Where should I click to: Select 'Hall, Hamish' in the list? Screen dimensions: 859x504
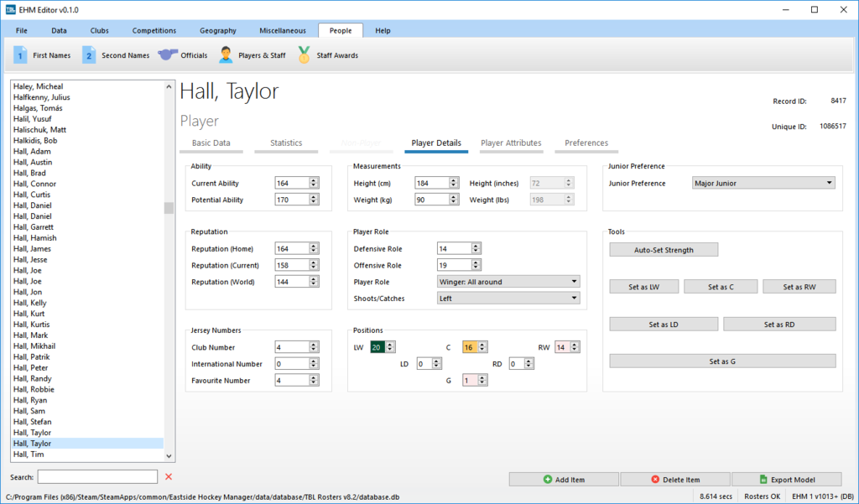(87, 238)
